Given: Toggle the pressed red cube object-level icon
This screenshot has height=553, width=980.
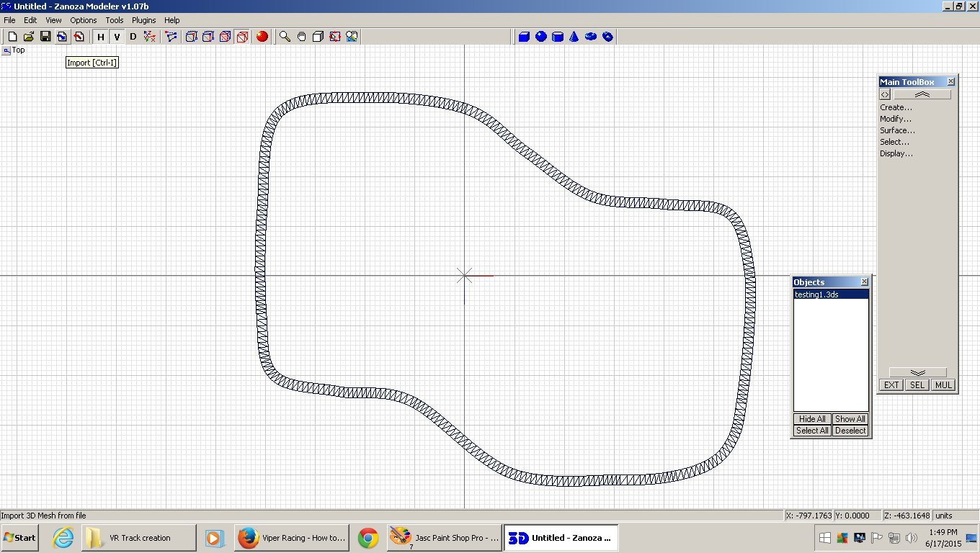Looking at the screenshot, I should point(242,37).
